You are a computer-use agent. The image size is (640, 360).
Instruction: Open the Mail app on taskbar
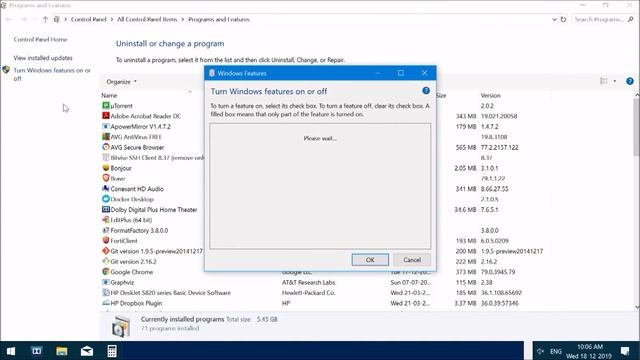pyautogui.click(x=87, y=351)
